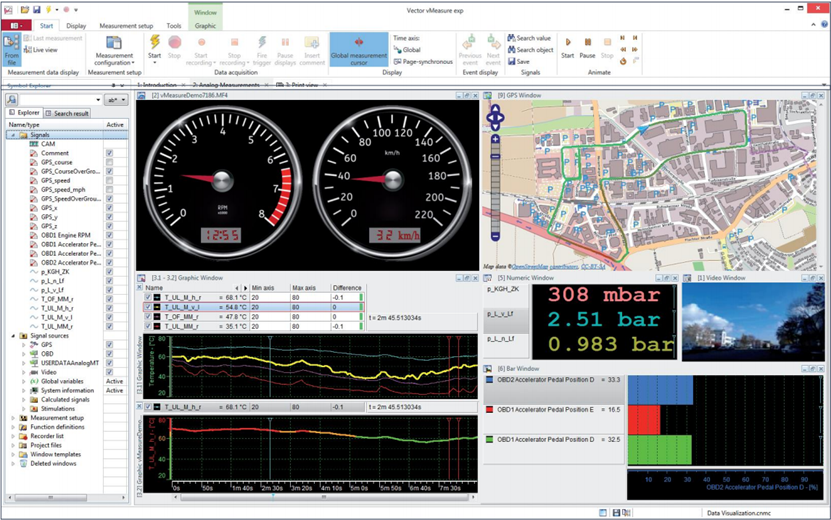
Task: Click Symbol Explorer search icon
Action: point(11,100)
